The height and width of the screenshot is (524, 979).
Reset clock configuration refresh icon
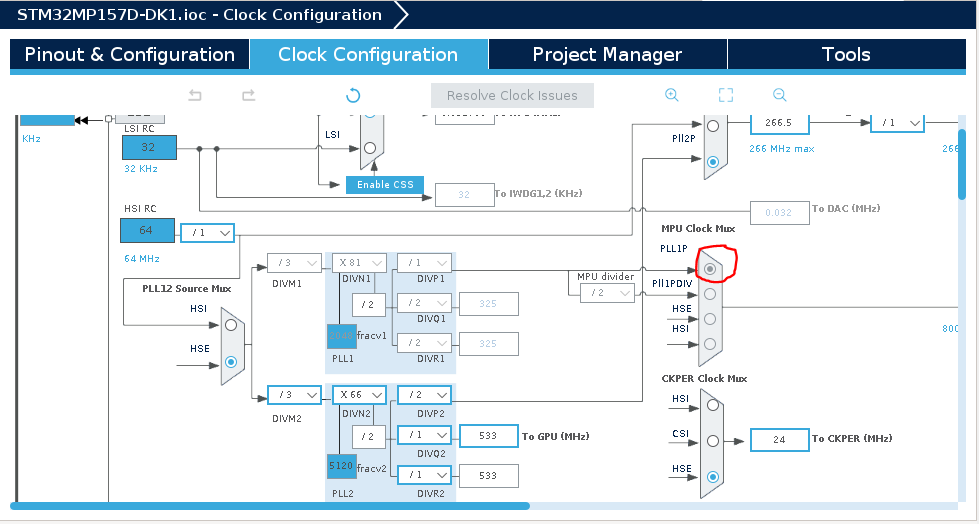coord(353,96)
